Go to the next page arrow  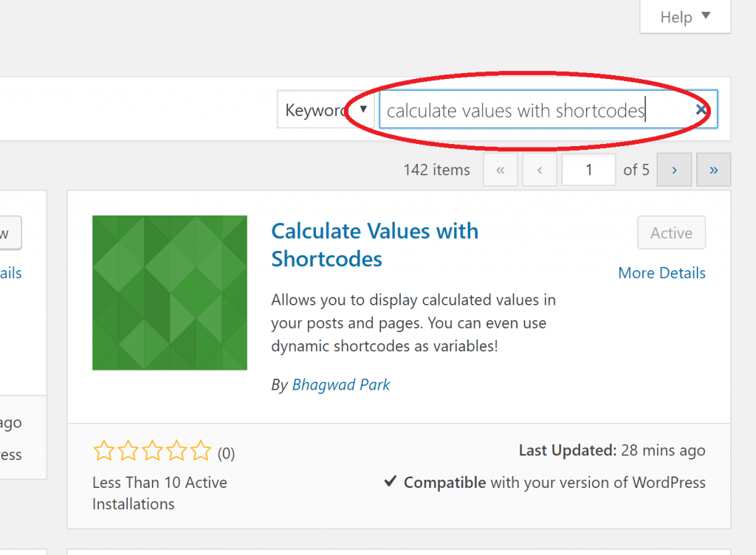pos(673,170)
